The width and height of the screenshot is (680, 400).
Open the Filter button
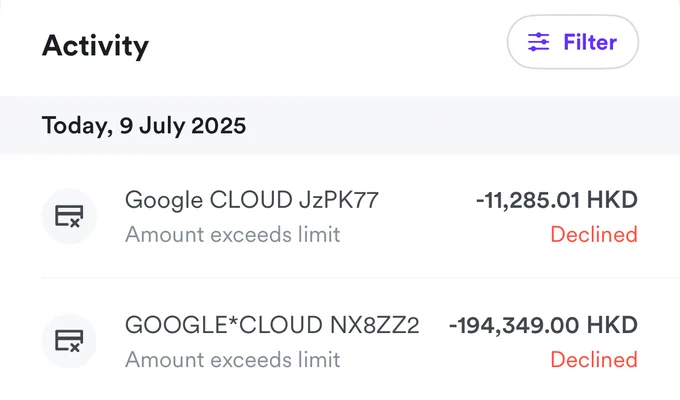tap(572, 42)
